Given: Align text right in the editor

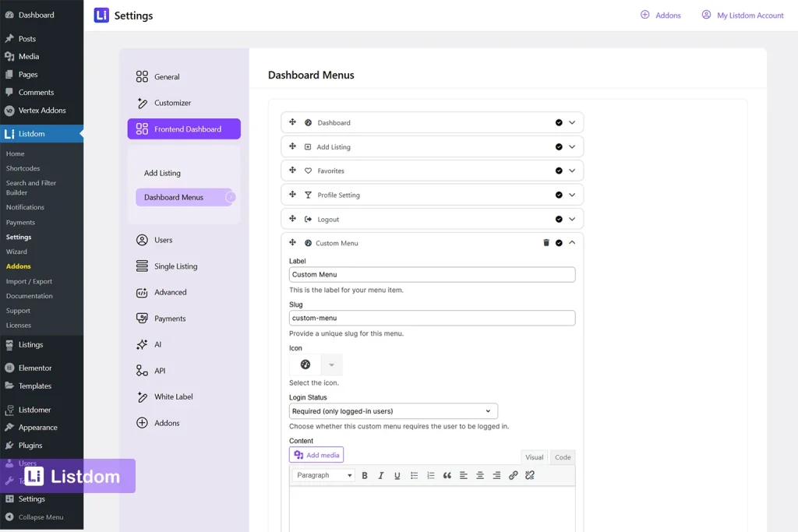Looking at the screenshot, I should [x=496, y=475].
